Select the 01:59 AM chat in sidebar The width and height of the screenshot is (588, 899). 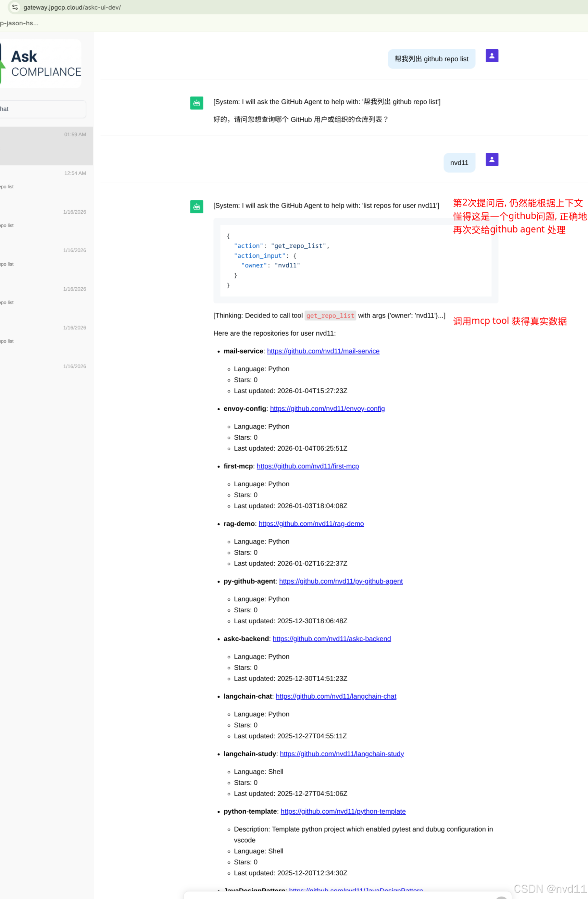(x=47, y=146)
